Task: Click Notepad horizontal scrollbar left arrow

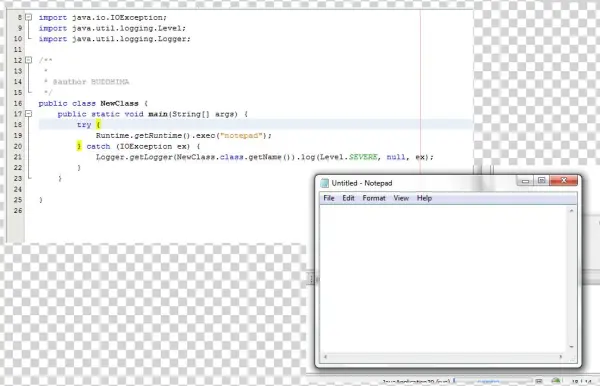Action: pyautogui.click(x=325, y=357)
